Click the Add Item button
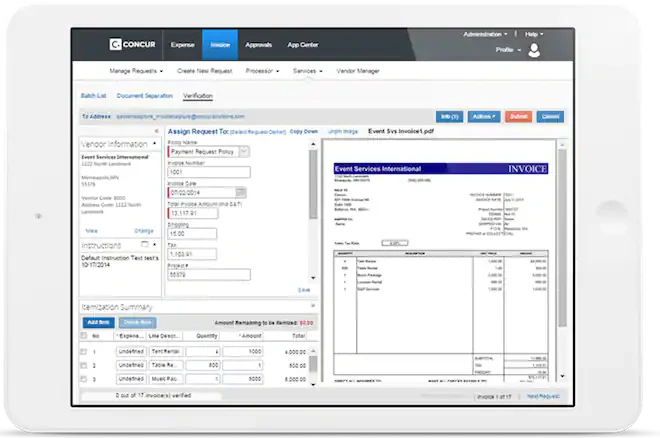The width and height of the screenshot is (660, 438). [x=98, y=323]
